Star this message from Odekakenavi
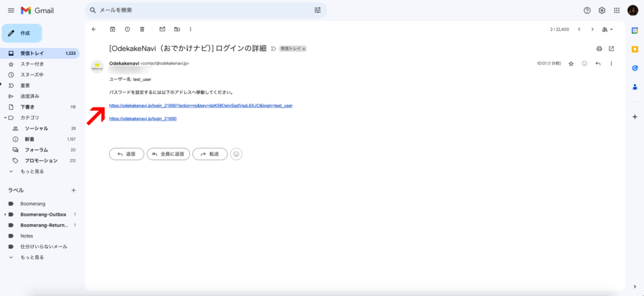Screen dimensions: 644x296 tap(571, 63)
